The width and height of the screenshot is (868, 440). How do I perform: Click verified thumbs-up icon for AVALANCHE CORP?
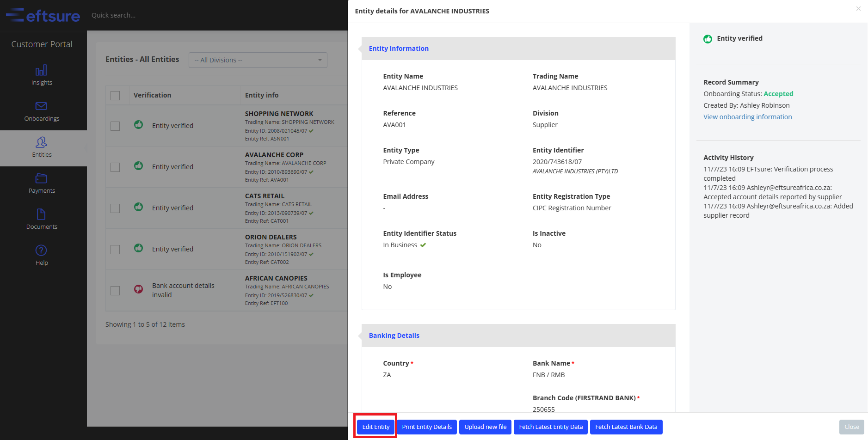[x=138, y=165]
